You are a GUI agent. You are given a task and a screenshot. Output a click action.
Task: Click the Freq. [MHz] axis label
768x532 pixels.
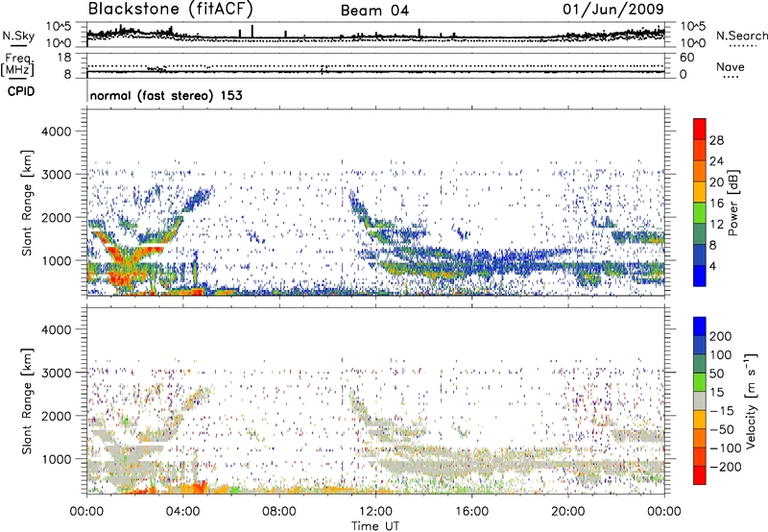click(17, 64)
